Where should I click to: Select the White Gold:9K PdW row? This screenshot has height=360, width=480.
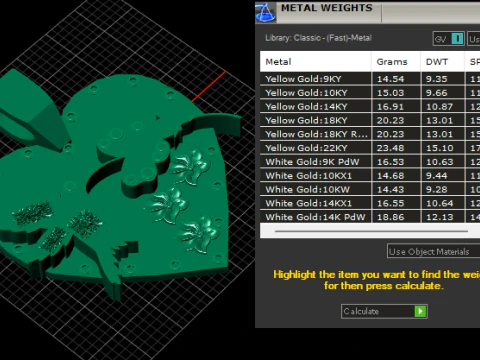point(370,162)
